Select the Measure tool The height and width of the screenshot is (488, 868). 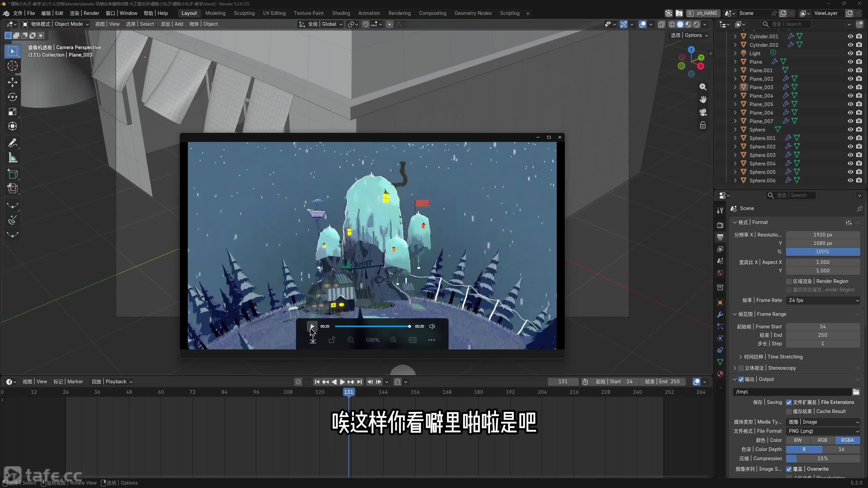(13, 158)
